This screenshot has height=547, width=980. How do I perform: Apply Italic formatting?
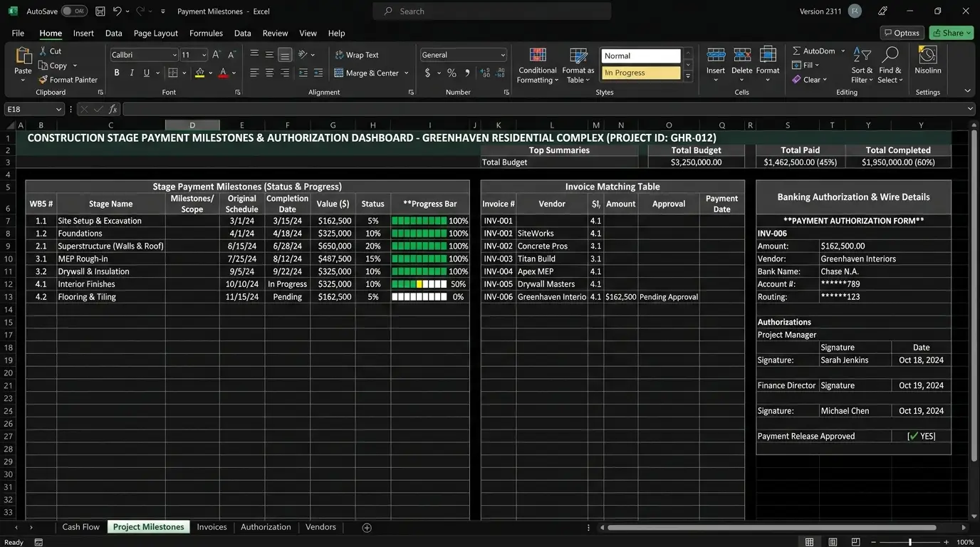[x=132, y=73]
